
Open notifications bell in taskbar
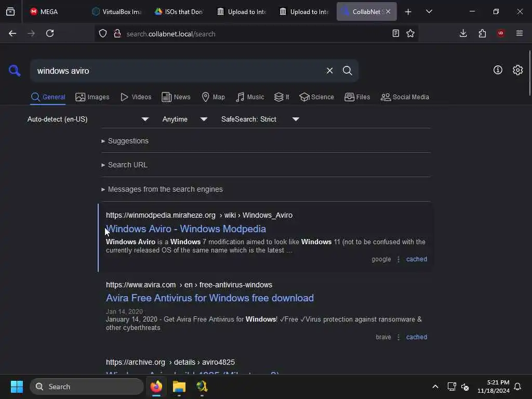pyautogui.click(x=517, y=387)
